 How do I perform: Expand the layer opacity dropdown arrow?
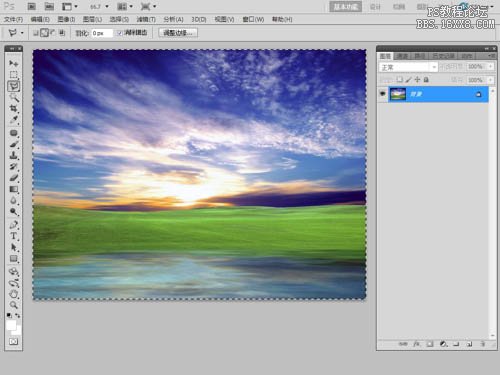pos(490,67)
